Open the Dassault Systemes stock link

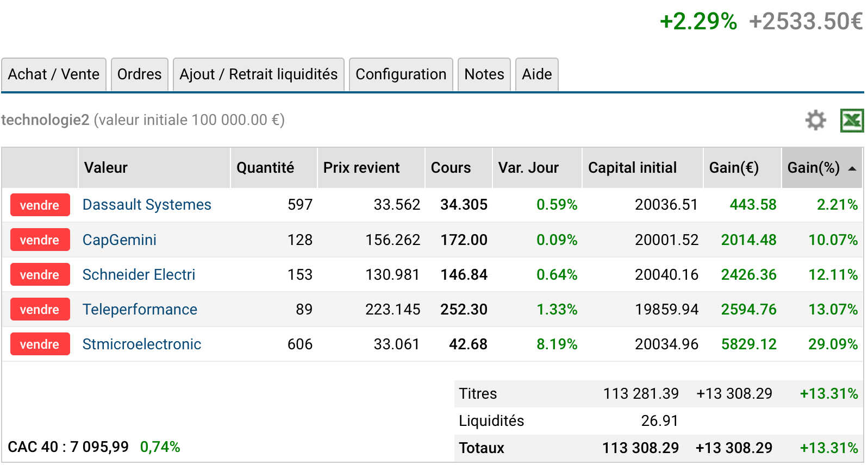pyautogui.click(x=147, y=205)
